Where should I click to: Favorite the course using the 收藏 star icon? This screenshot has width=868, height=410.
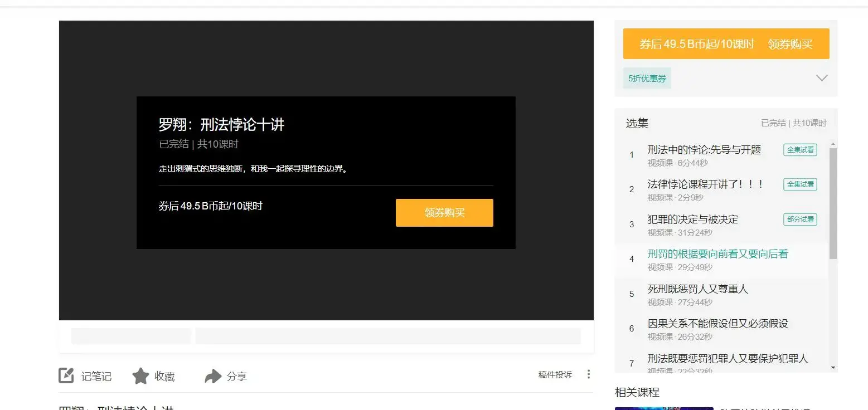140,375
